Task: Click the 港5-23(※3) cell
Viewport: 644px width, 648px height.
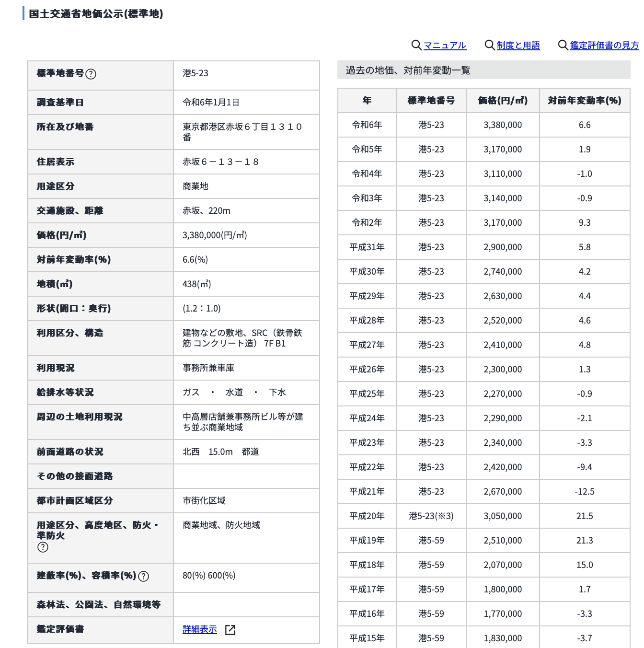Action: [431, 516]
